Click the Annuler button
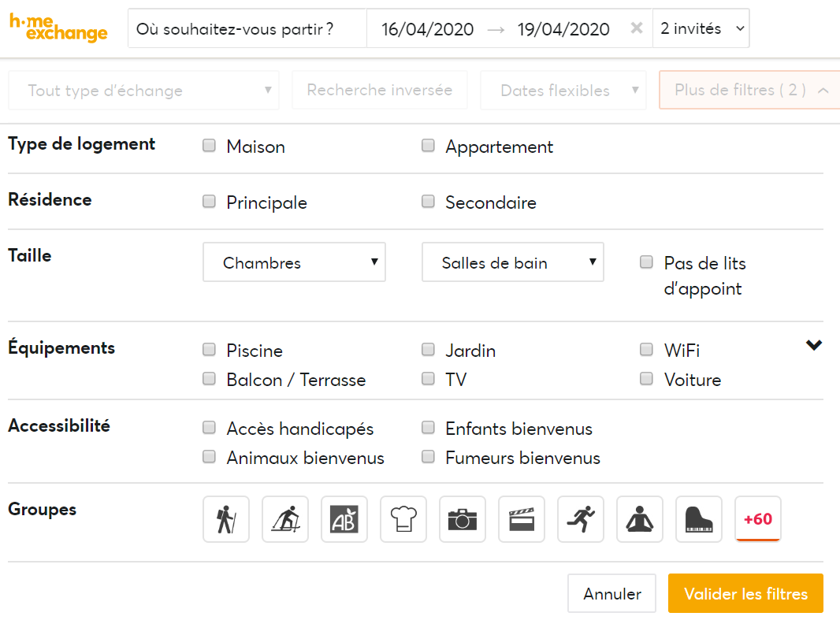Screen dimensions: 840x620 click(x=611, y=593)
